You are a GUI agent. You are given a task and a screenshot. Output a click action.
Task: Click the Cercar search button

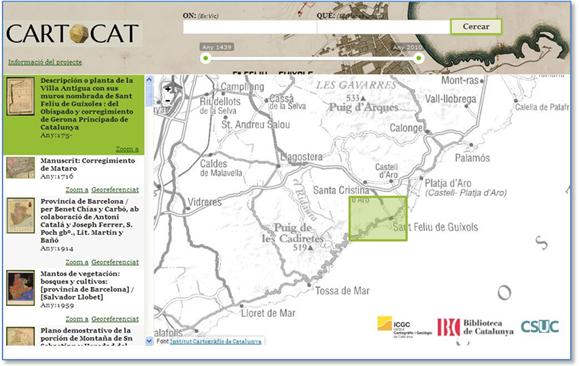pos(476,27)
